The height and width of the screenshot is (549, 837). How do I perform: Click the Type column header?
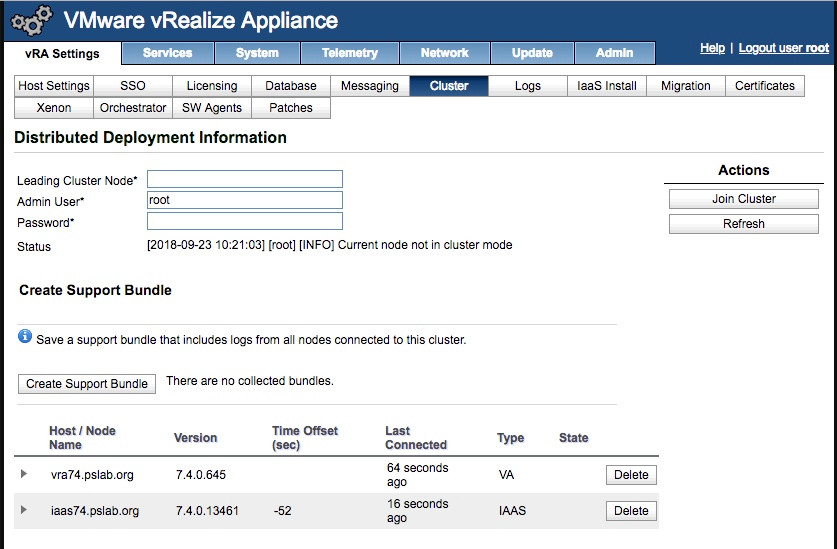click(510, 437)
